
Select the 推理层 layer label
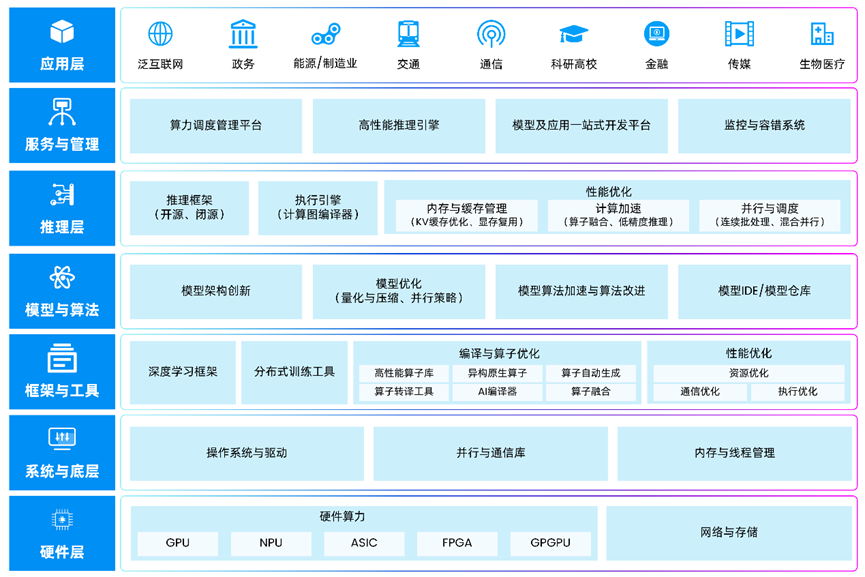point(62,227)
